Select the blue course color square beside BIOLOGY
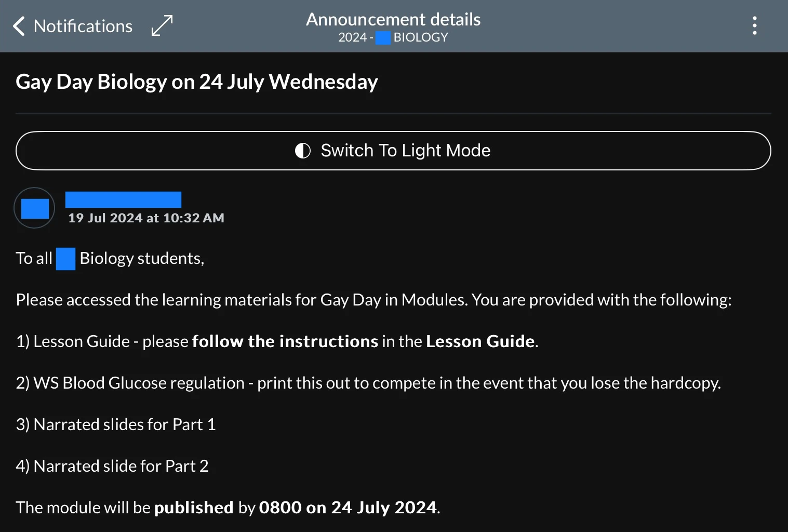 (x=382, y=37)
